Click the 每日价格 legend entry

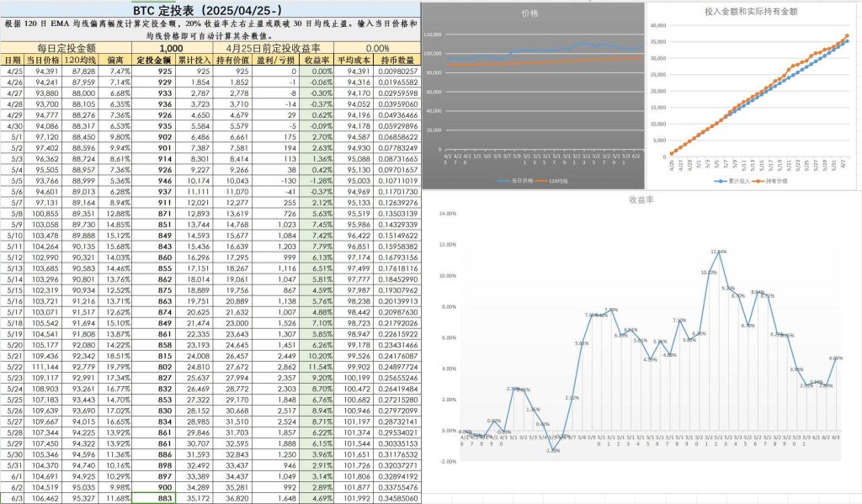[523, 181]
